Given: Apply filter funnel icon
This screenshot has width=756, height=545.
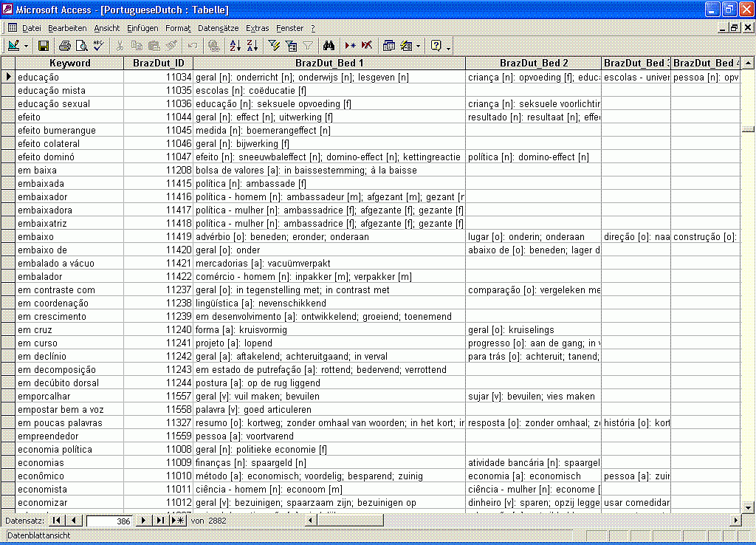Looking at the screenshot, I should point(308,46).
